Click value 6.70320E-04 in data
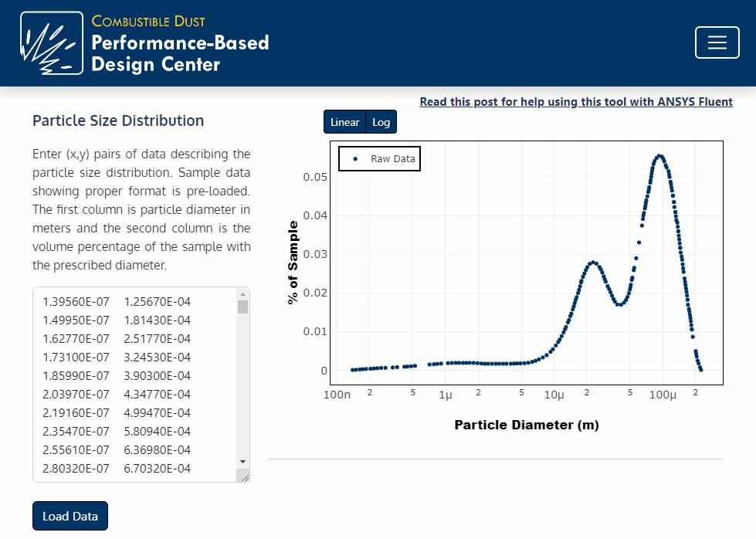The image size is (756, 539). tap(158, 469)
